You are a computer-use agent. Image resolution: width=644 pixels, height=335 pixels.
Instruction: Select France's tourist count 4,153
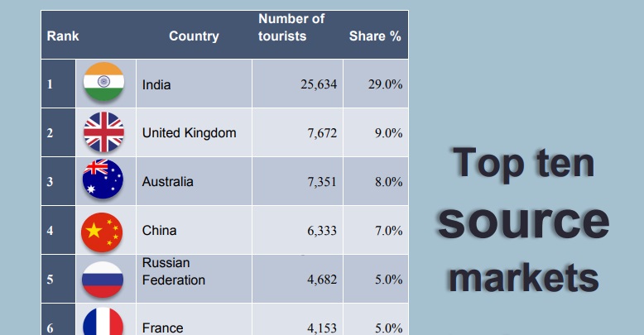pos(321,328)
